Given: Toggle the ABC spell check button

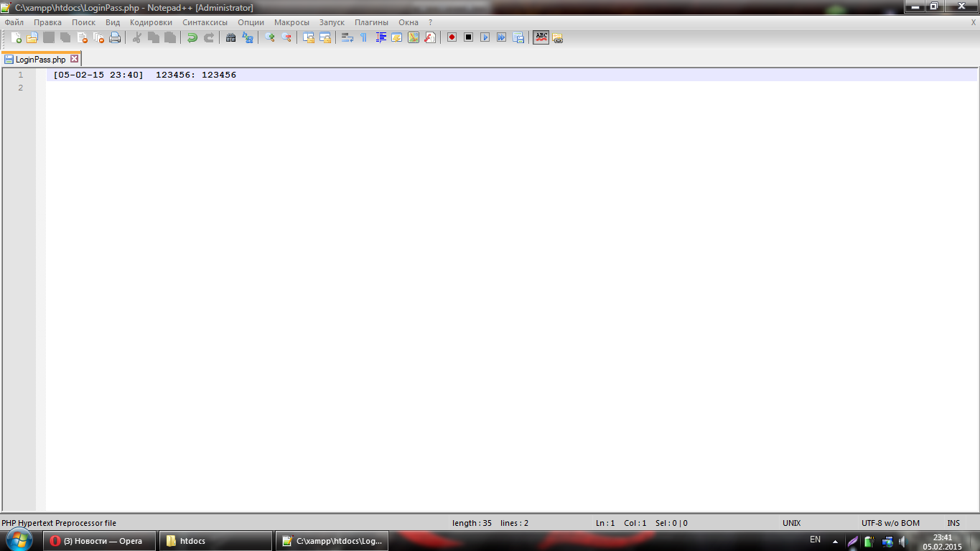Looking at the screenshot, I should 541,37.
